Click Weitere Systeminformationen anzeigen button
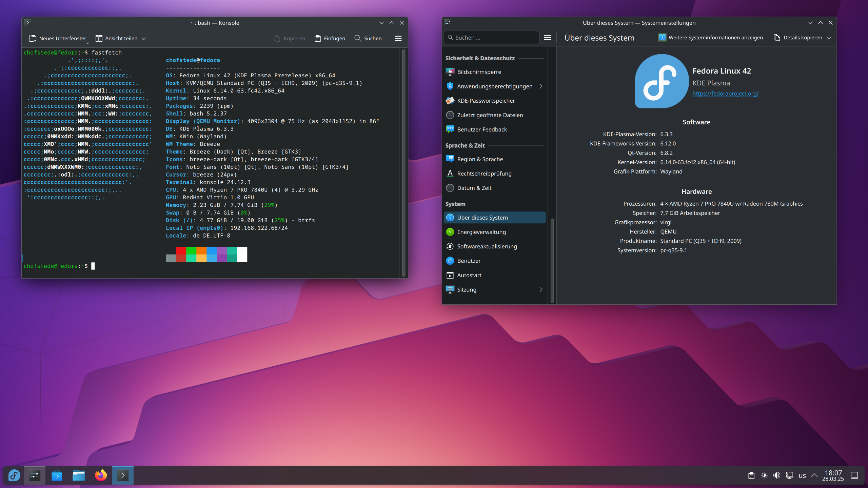868x488 pixels. point(711,38)
